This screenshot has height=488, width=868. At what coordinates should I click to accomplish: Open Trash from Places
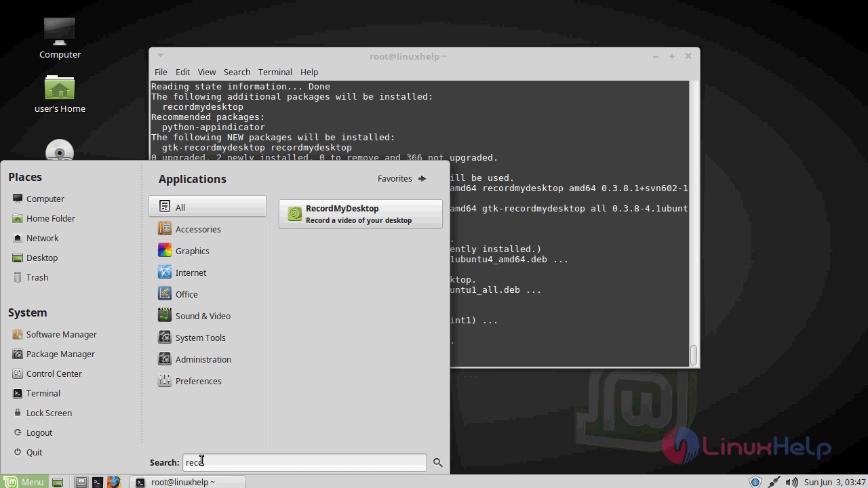pos(31,277)
